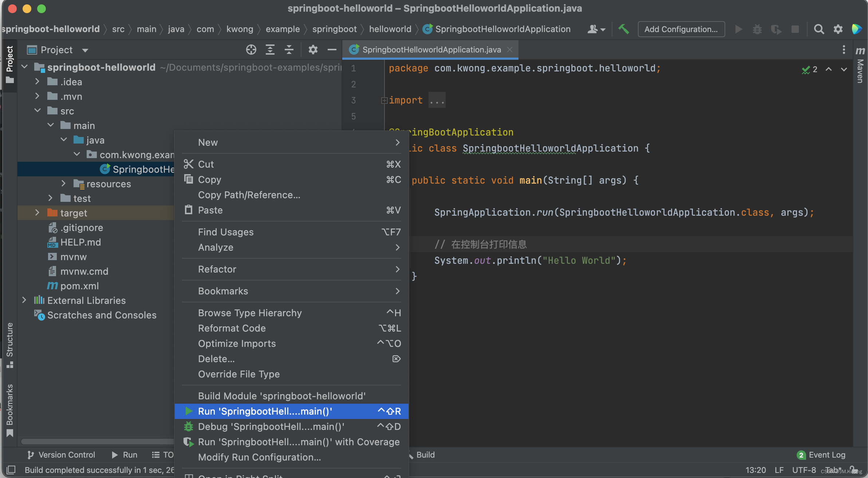
Task: Open Project panel options gear icon
Action: (313, 50)
